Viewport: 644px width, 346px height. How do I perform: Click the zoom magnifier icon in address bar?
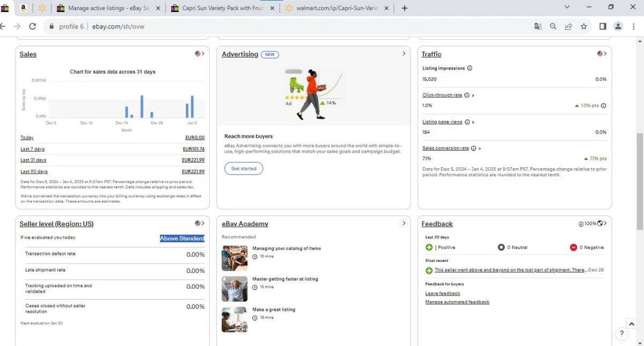click(x=553, y=26)
